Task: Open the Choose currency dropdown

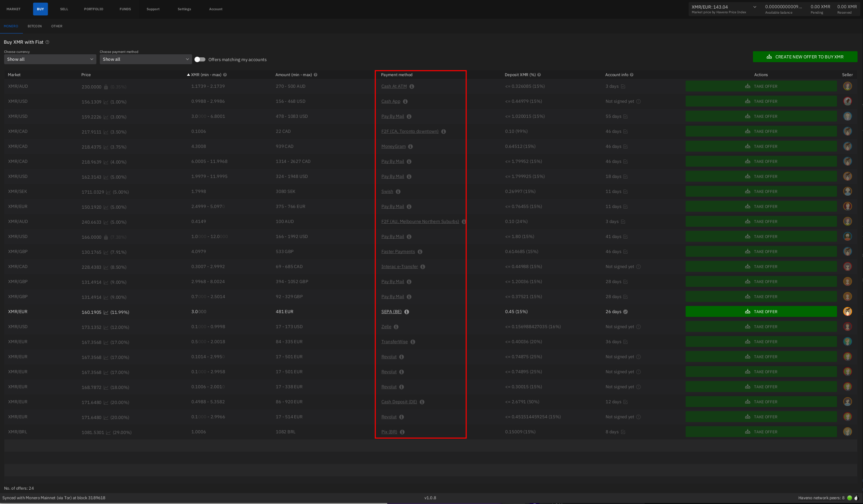Action: [x=50, y=59]
